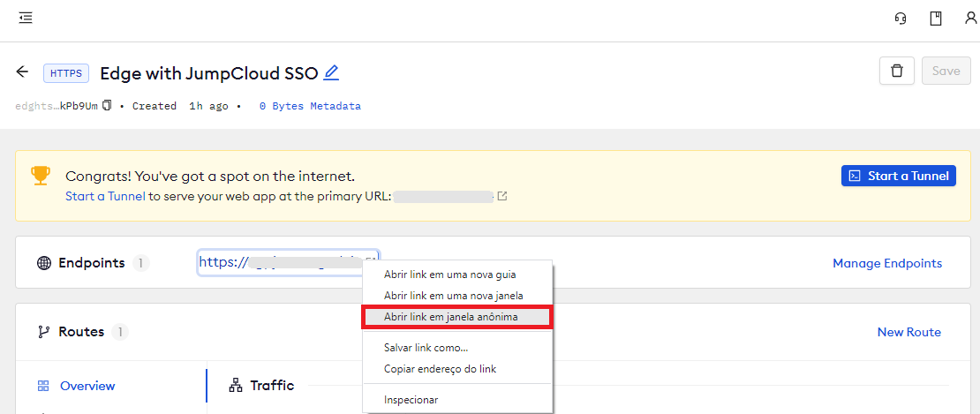The width and height of the screenshot is (980, 414).
Task: Open the 0 Bytes Metadata link
Action: 310,106
